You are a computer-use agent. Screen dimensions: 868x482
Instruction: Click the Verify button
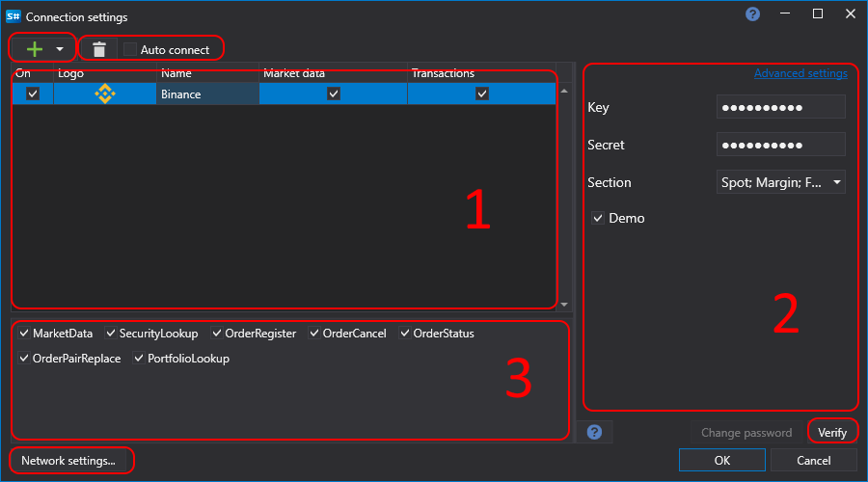(832, 432)
